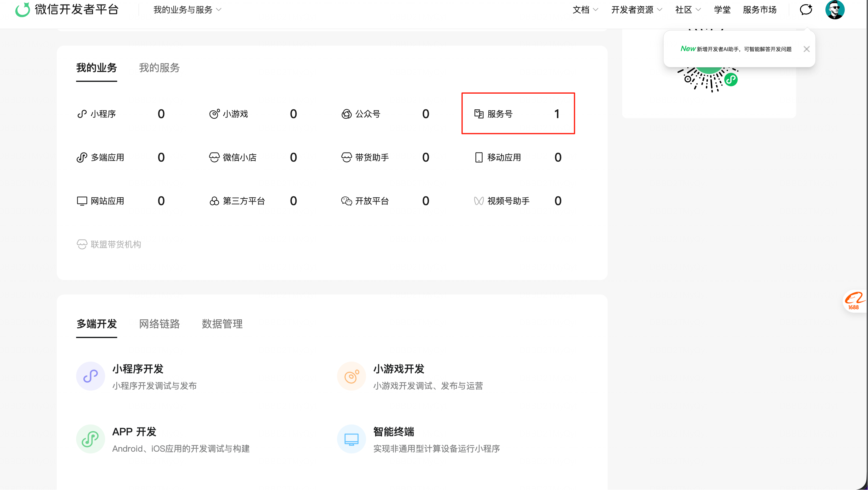The width and height of the screenshot is (868, 490).
Task: Click the 小程序 count value 0
Action: [161, 114]
